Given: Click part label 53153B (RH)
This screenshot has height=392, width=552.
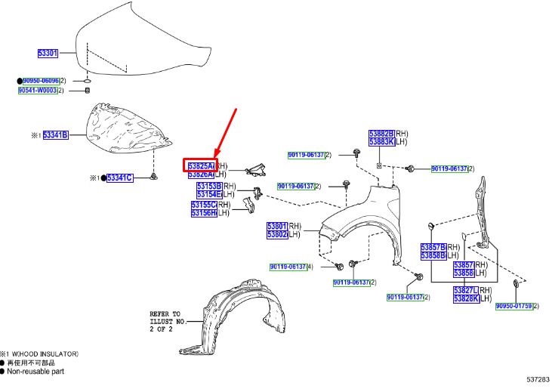Looking at the screenshot, I should pyautogui.click(x=209, y=186).
